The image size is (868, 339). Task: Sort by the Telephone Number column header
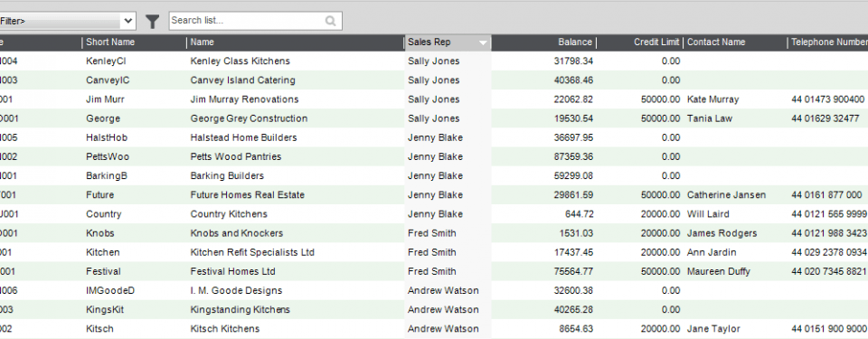click(829, 42)
